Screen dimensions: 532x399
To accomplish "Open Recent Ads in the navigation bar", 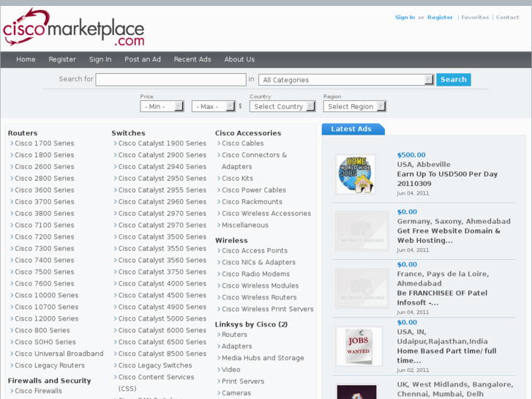I will tap(192, 59).
